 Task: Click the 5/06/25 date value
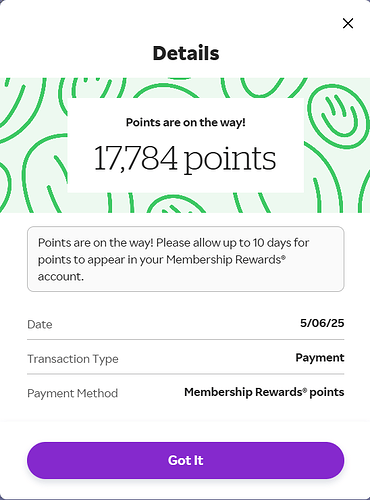(322, 323)
